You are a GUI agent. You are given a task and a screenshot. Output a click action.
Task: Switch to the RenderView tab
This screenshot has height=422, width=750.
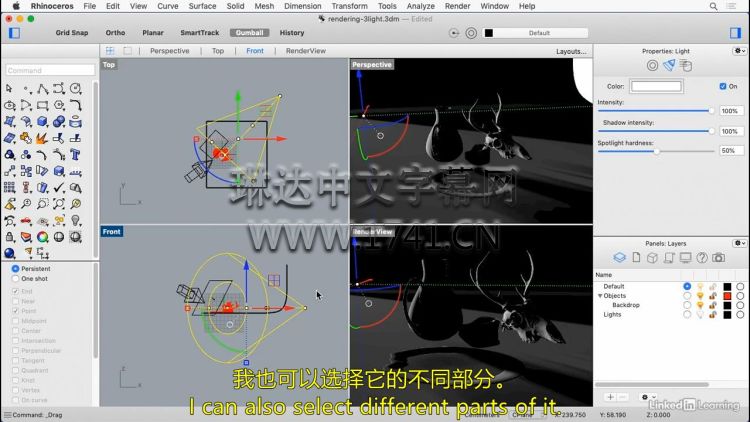(x=306, y=51)
